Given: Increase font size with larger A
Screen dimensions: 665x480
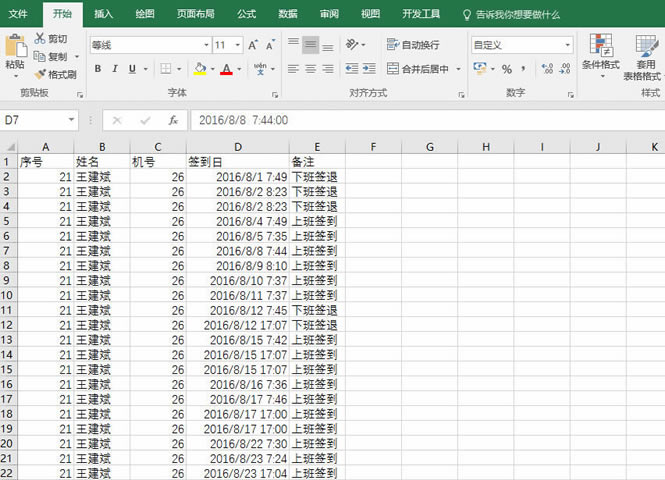Looking at the screenshot, I should (x=253, y=45).
